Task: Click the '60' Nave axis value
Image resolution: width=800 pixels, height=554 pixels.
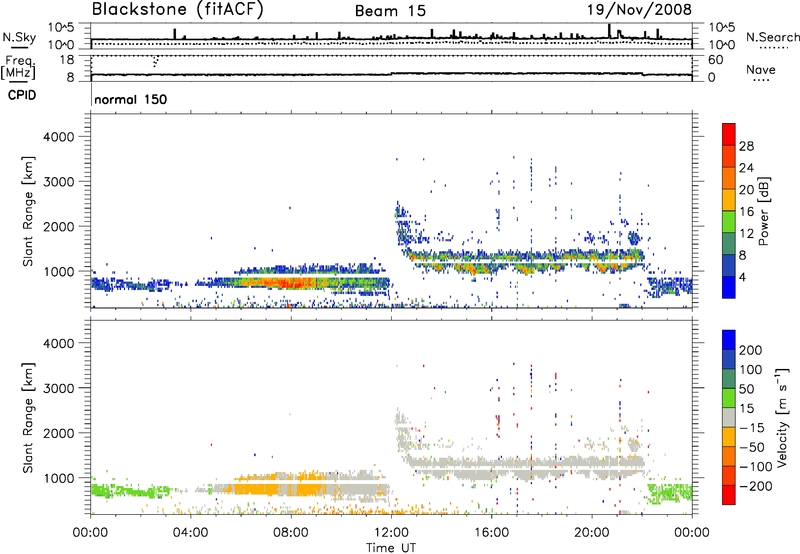Action: [x=715, y=60]
